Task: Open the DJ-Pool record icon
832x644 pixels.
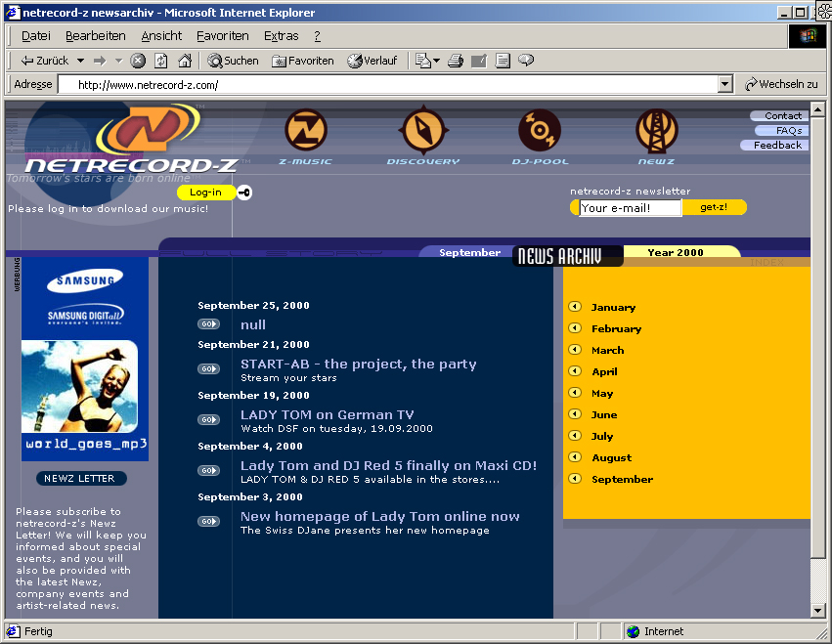Action: click(x=540, y=130)
